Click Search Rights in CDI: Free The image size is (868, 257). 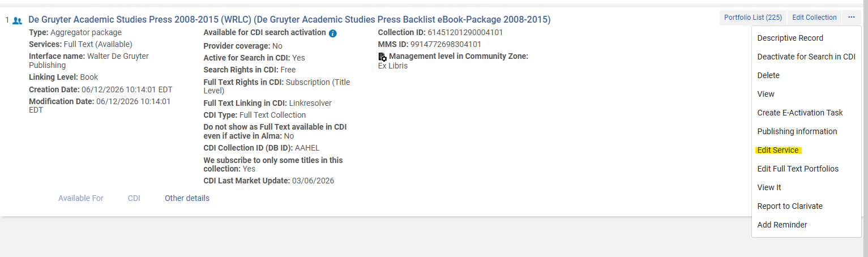pos(250,70)
